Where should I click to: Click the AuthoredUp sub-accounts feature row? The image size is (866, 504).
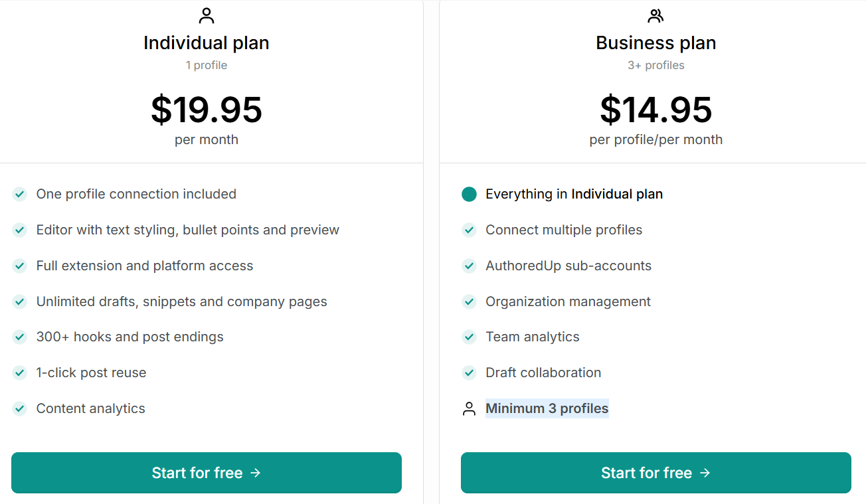[568, 266]
